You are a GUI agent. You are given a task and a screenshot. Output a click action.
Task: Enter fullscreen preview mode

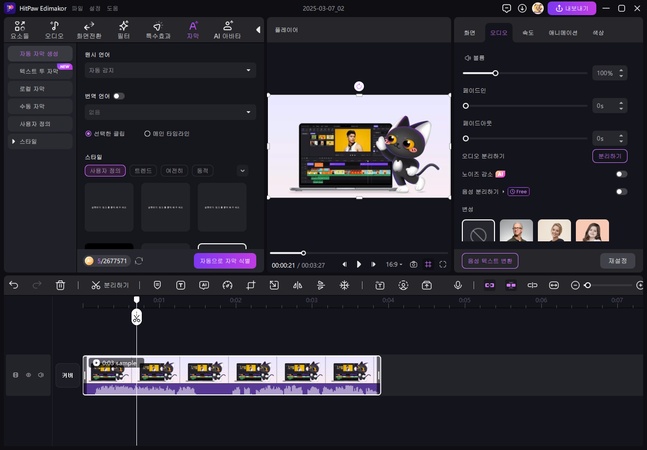pos(443,264)
